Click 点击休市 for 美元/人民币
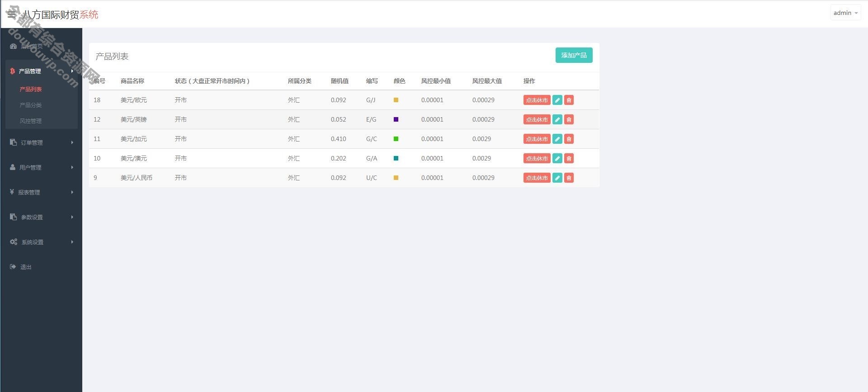Viewport: 868px width, 392px height. pyautogui.click(x=537, y=178)
